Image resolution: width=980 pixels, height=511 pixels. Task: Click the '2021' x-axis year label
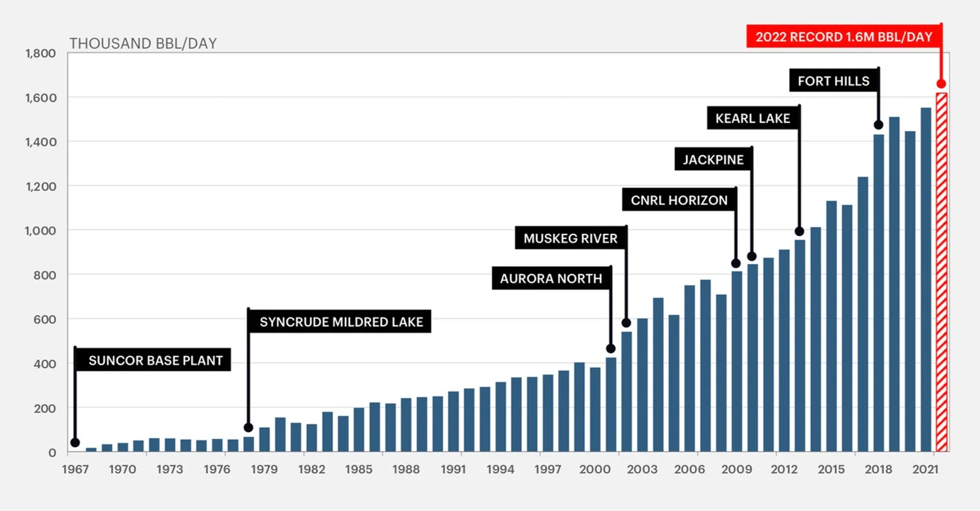926,469
